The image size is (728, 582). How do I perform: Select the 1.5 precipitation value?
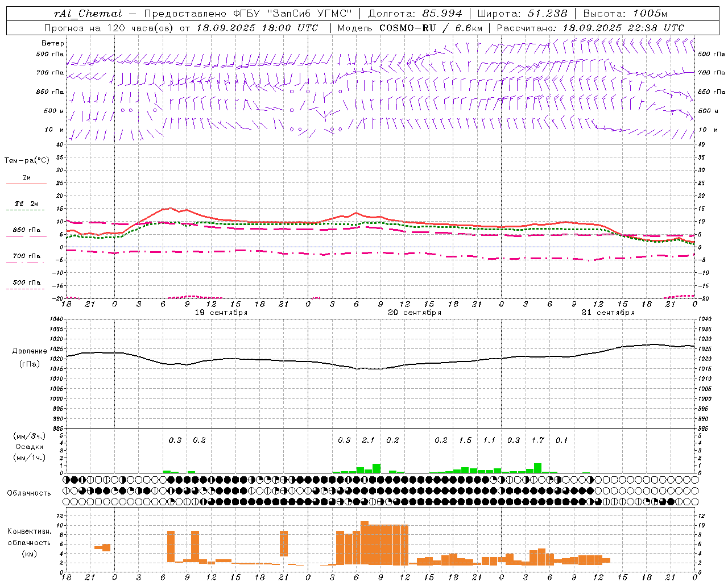[465, 440]
